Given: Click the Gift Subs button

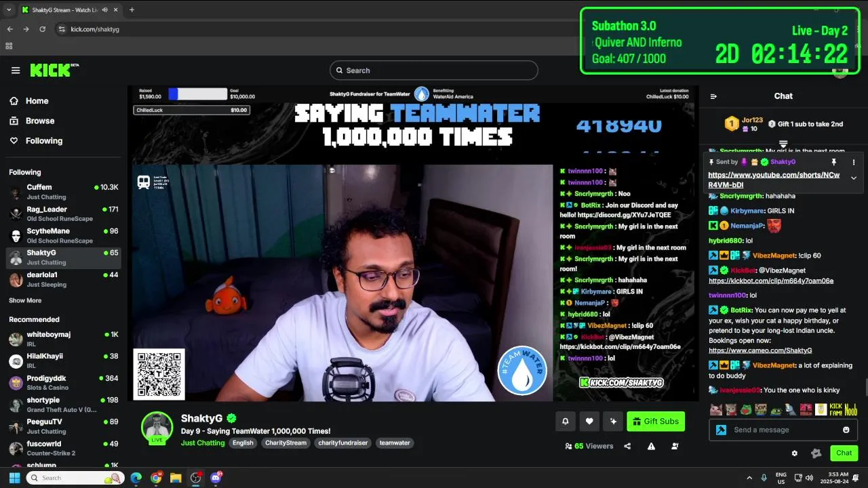Looking at the screenshot, I should tap(656, 422).
